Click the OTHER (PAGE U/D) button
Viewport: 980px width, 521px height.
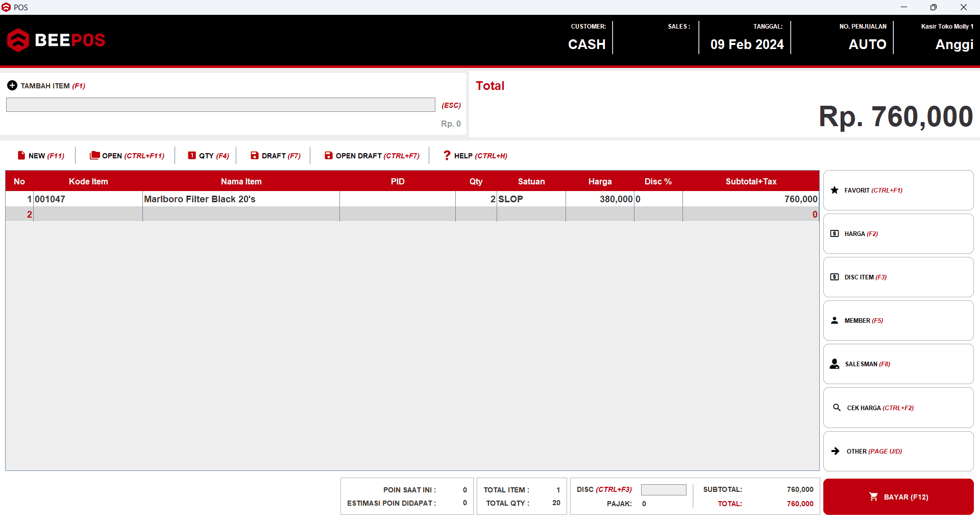pos(898,451)
